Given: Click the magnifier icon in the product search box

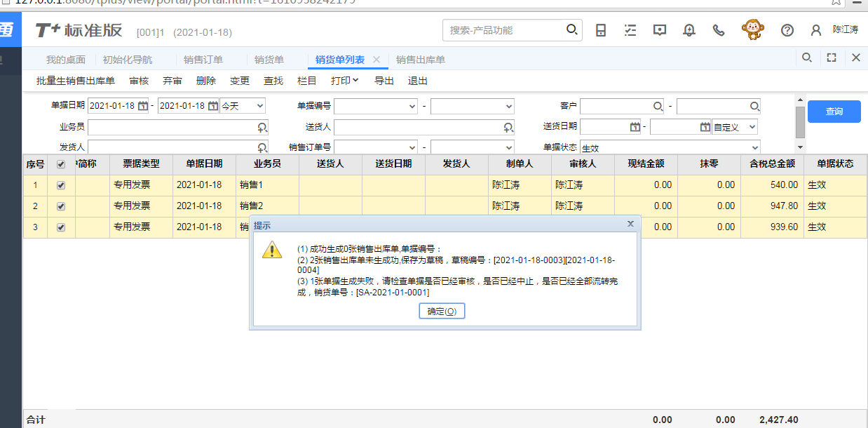Looking at the screenshot, I should pos(572,30).
